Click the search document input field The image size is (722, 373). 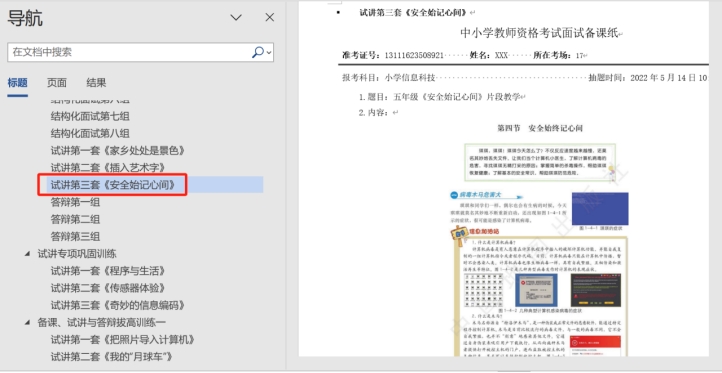[129, 52]
